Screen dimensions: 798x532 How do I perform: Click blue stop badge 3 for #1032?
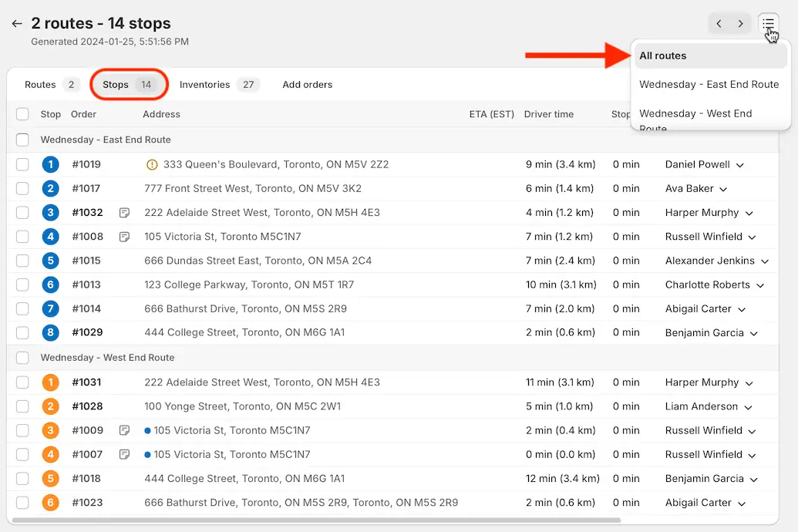pos(50,212)
